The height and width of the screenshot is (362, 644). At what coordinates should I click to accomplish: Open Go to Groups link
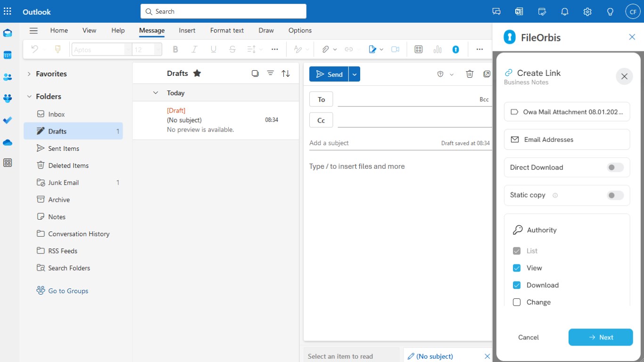pyautogui.click(x=68, y=291)
